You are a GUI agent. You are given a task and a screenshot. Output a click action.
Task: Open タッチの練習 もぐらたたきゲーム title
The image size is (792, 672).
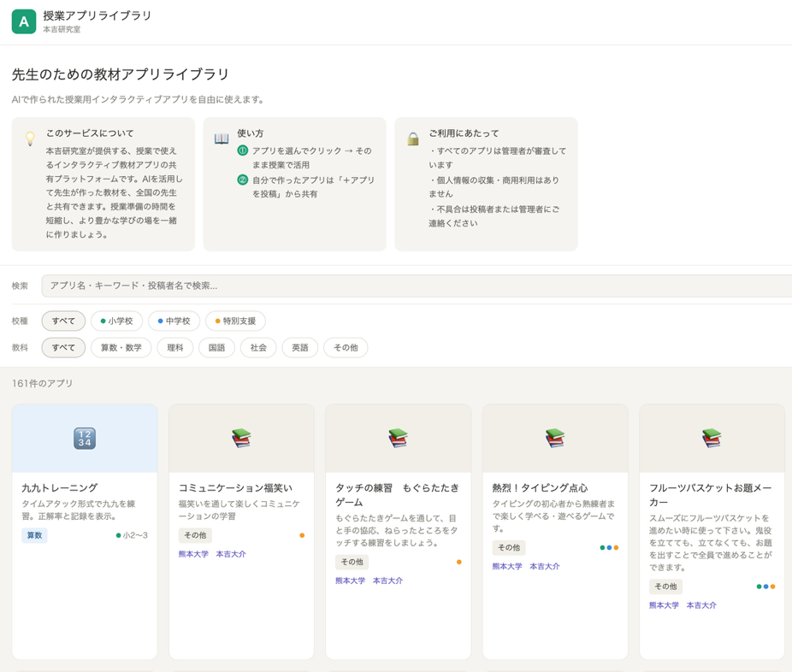pyautogui.click(x=398, y=495)
